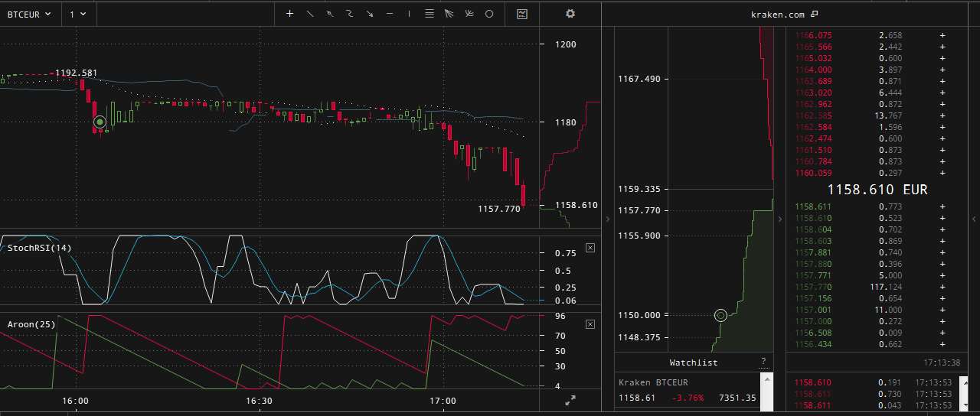Open the BTCEUR market pair dropdown
Screen dimensions: 980x416
click(28, 14)
